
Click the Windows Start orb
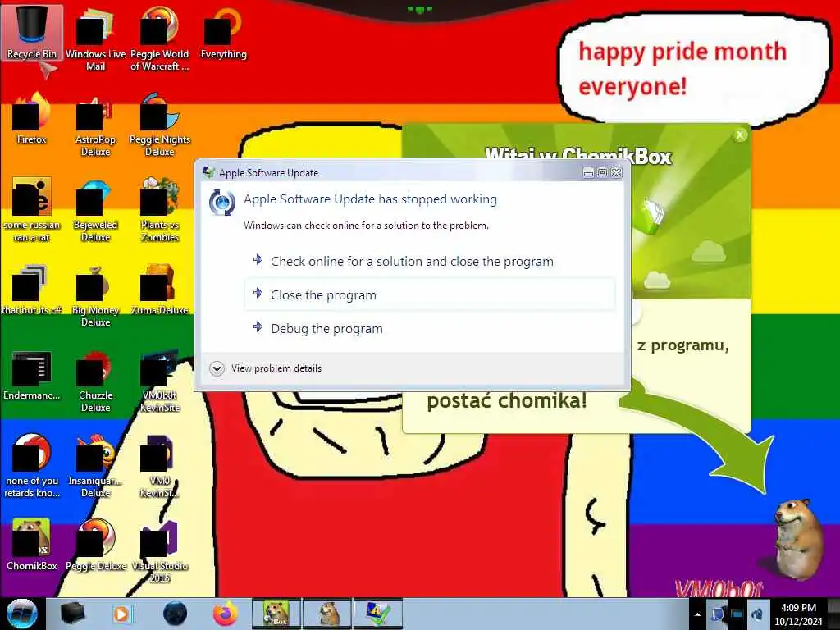pos(21,614)
